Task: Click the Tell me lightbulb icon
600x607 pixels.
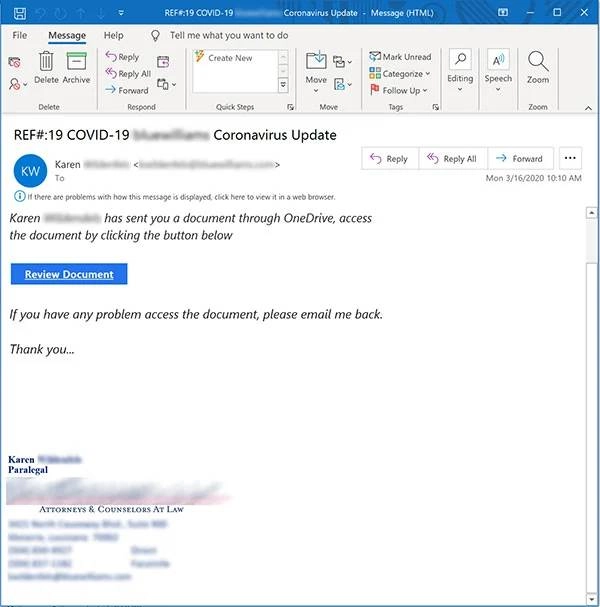Action: (x=155, y=36)
